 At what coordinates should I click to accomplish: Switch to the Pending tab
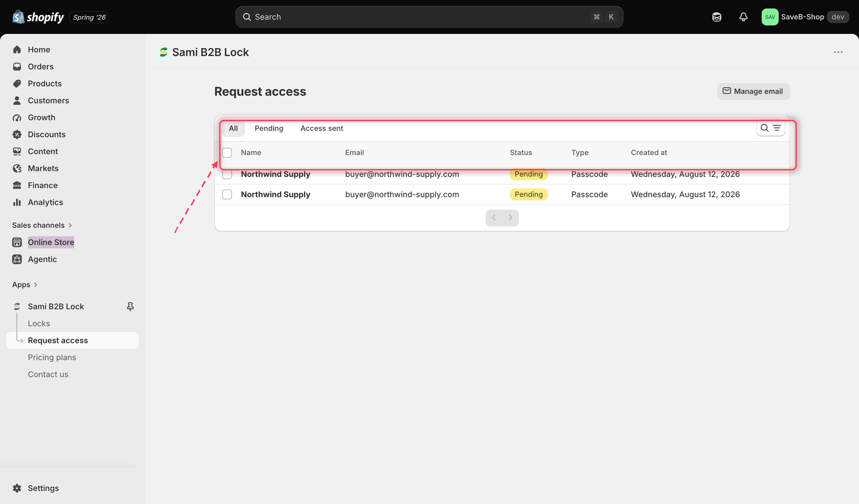(x=269, y=128)
